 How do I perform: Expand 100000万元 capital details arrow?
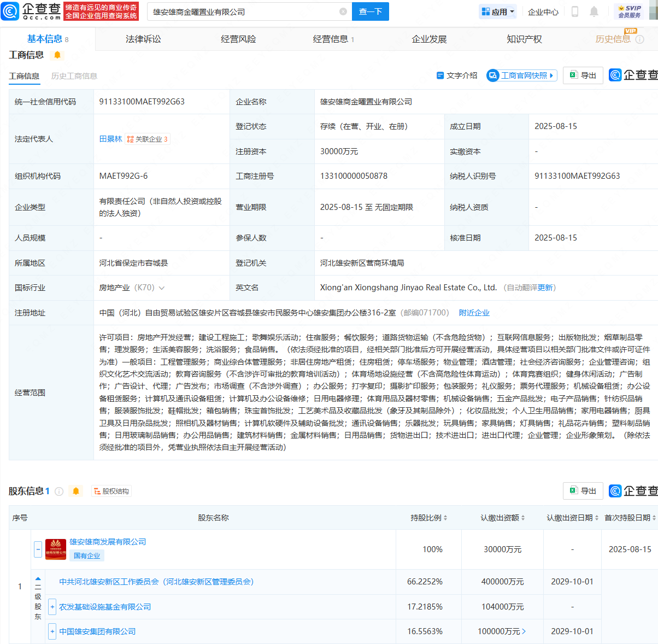[x=524, y=631]
